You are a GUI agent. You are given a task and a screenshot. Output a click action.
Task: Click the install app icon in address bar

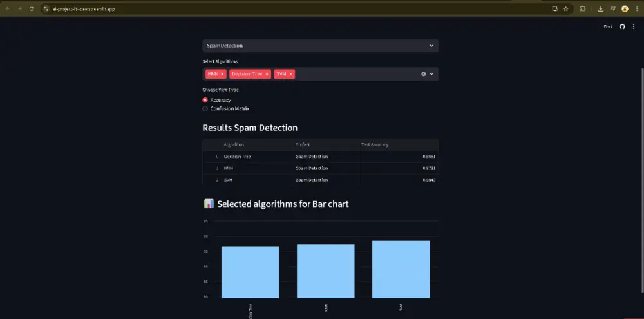[x=555, y=8]
